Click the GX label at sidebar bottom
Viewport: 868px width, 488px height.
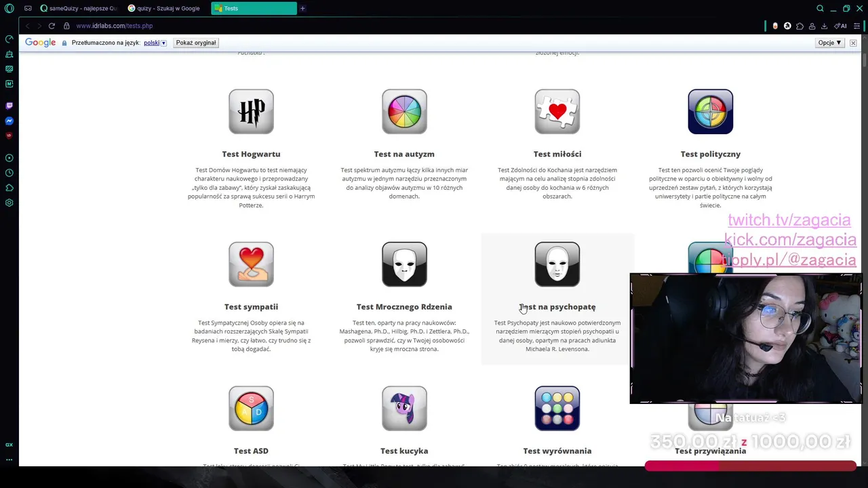[x=9, y=445]
